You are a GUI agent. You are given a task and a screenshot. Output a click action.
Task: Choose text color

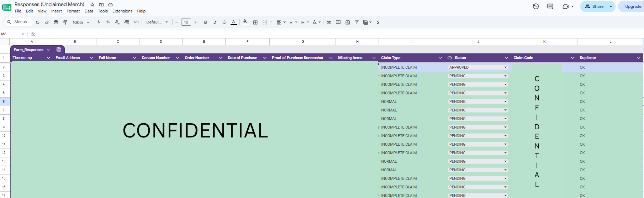pos(233,22)
